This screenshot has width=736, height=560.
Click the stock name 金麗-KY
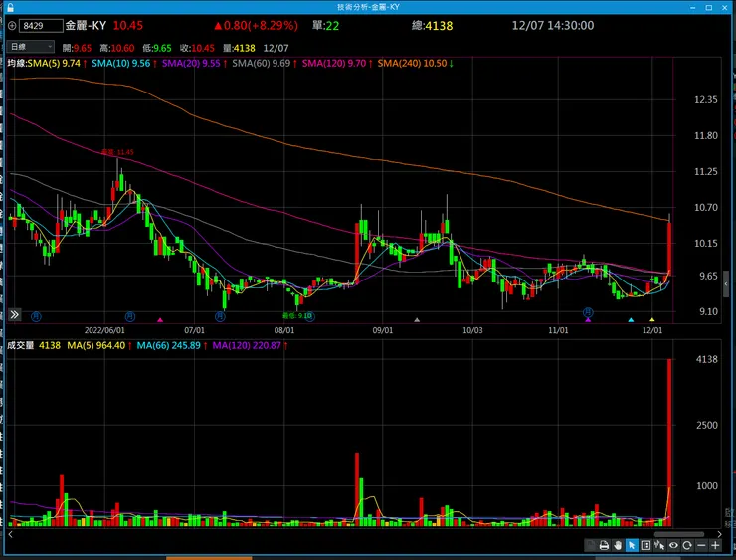click(x=86, y=25)
